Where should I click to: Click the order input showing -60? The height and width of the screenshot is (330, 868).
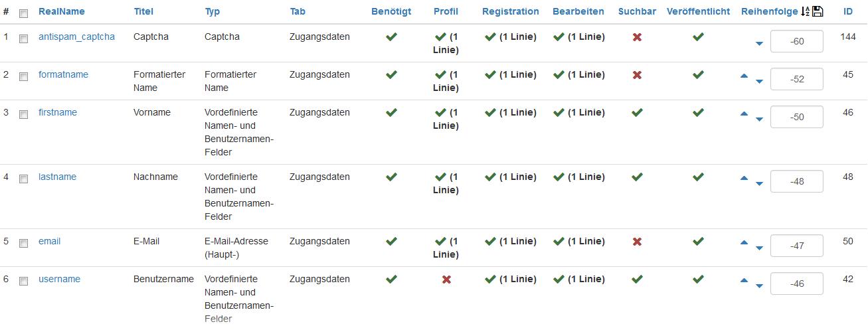click(797, 41)
